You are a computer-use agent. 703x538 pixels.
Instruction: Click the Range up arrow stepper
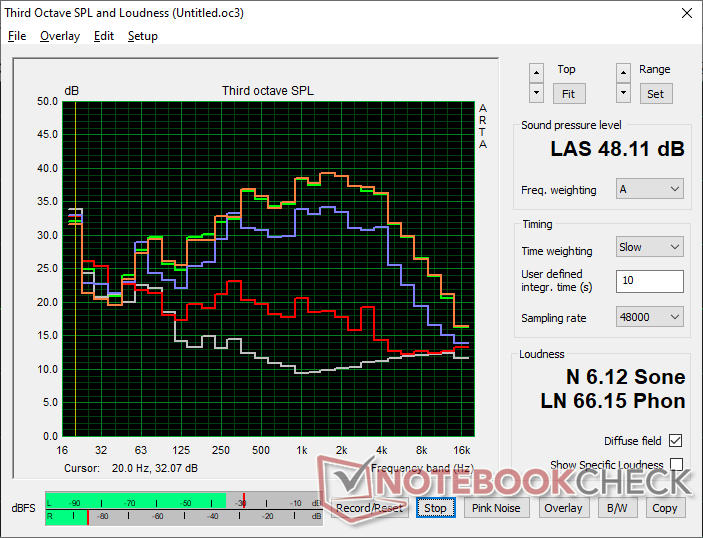(624, 73)
